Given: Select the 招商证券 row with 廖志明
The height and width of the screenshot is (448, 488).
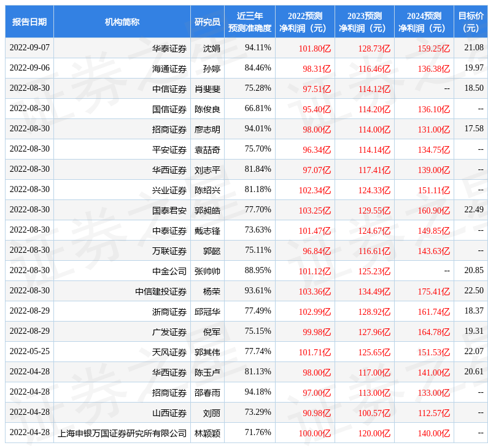Looking at the screenshot, I should [x=247, y=128].
